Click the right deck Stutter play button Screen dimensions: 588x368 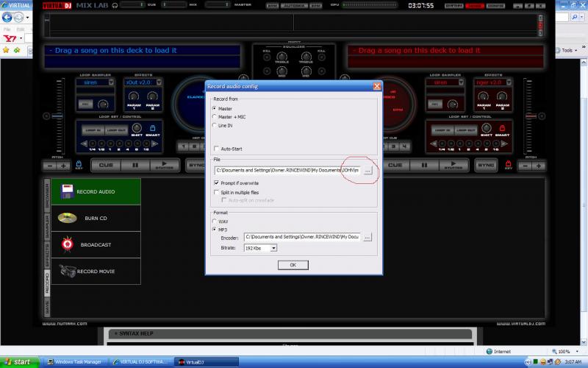point(453,165)
